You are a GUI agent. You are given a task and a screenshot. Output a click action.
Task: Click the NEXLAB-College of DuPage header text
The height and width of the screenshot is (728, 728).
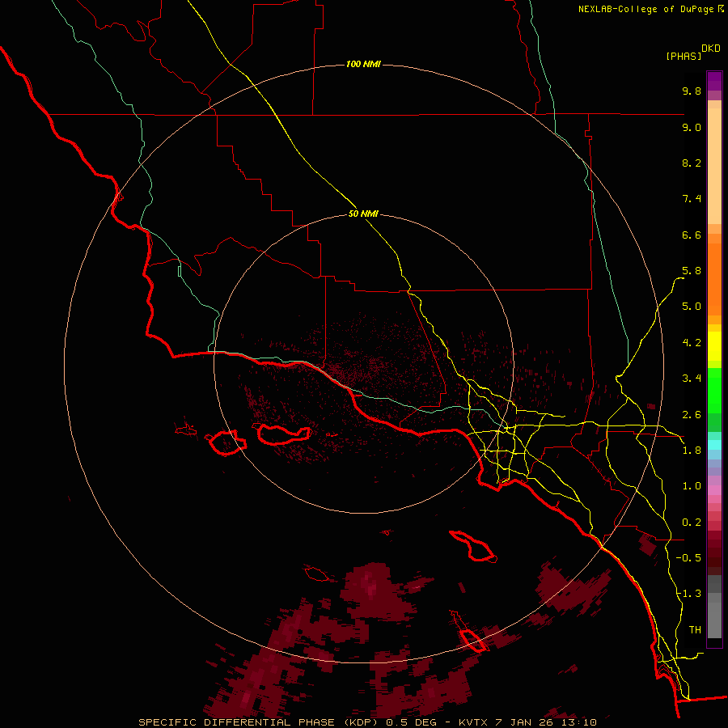click(646, 9)
